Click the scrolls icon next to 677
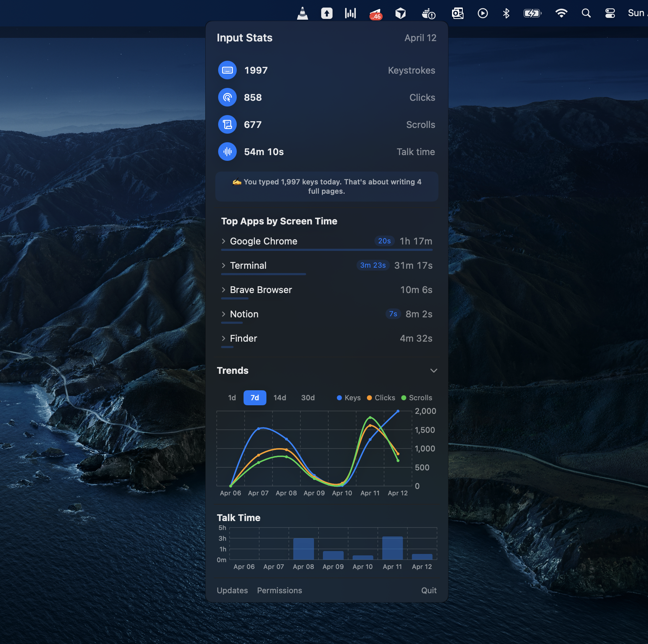Image resolution: width=648 pixels, height=644 pixels. [227, 124]
